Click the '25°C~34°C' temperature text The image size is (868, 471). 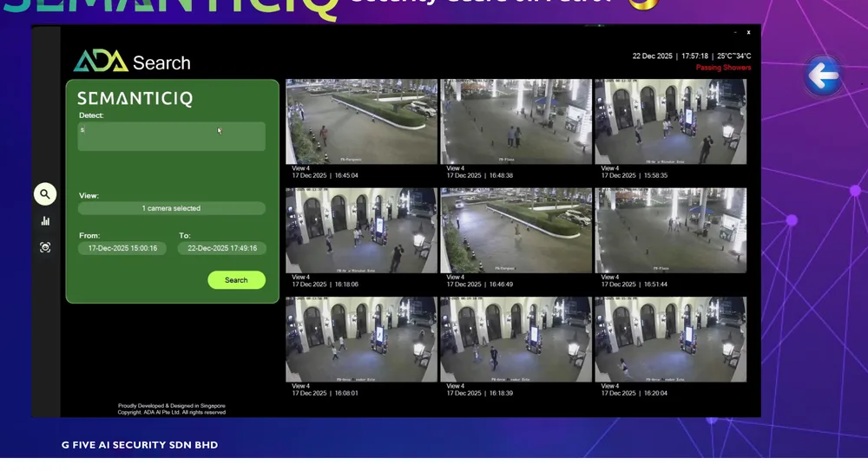pyautogui.click(x=734, y=56)
